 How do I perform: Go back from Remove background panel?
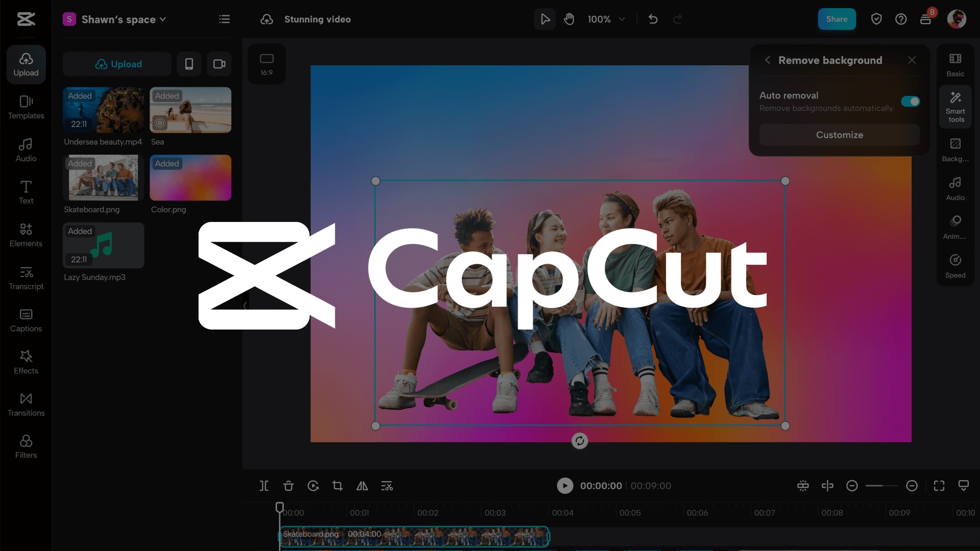click(x=767, y=60)
